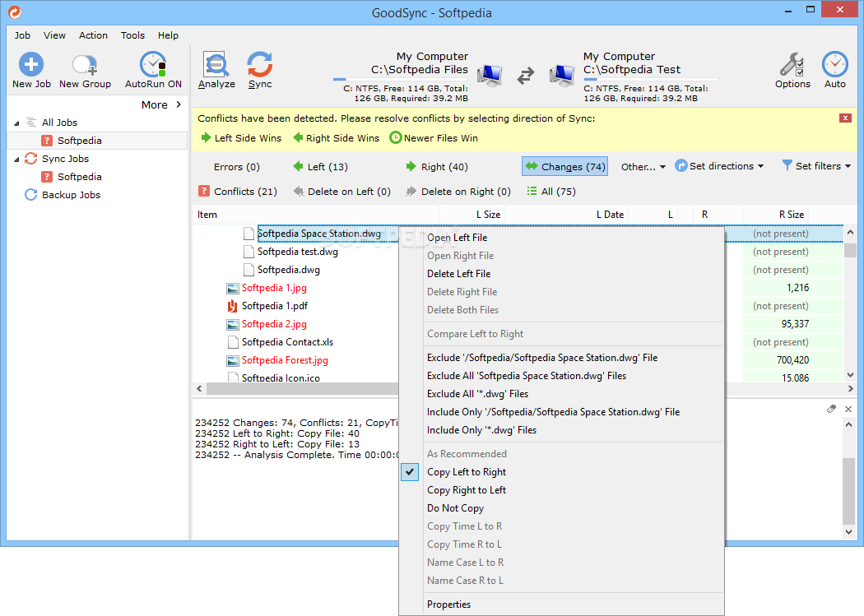Click log panel scrollbar up arrow
The height and width of the screenshot is (616, 864).
848,424
